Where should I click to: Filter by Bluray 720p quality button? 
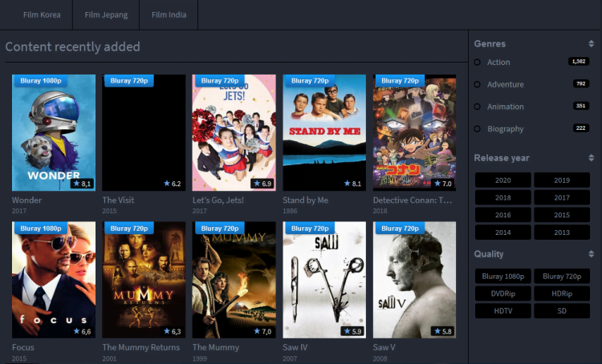coord(562,276)
